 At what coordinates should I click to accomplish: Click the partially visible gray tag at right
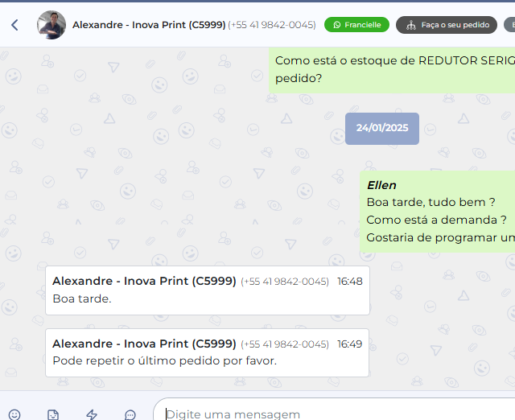click(509, 25)
